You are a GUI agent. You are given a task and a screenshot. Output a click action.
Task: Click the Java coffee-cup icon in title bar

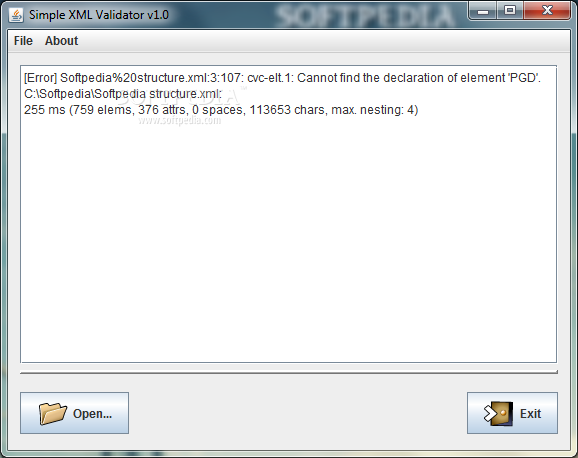pyautogui.click(x=16, y=15)
